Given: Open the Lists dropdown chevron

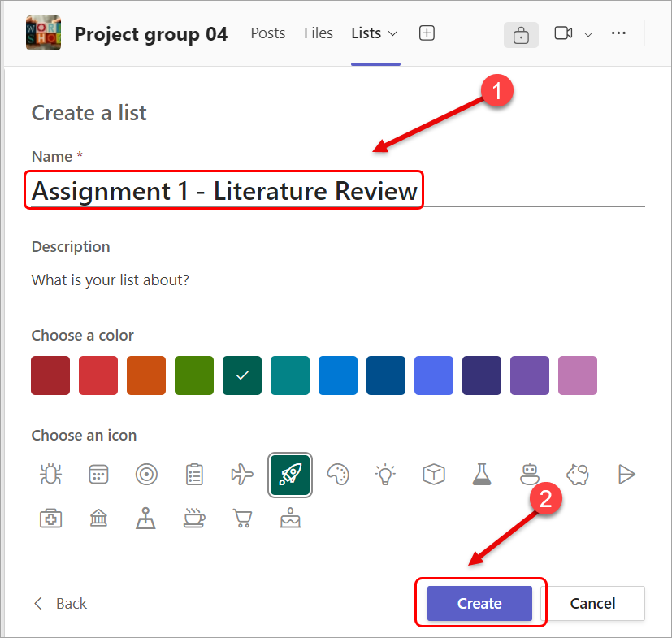Looking at the screenshot, I should pyautogui.click(x=393, y=33).
